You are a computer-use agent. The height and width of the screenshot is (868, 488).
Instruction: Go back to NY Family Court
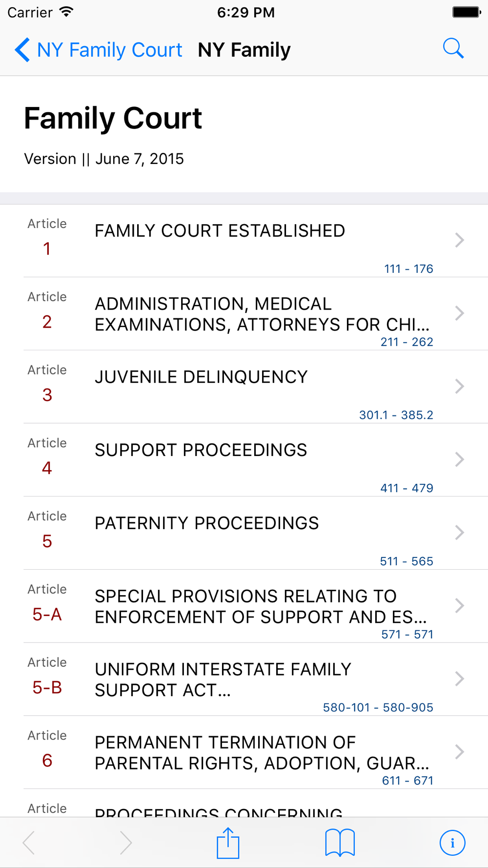[x=99, y=50]
